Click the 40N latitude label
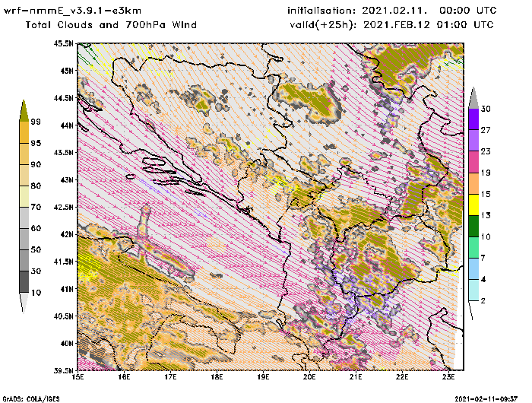Image resolution: width=532 pixels, height=403 pixels. pyautogui.click(x=67, y=343)
